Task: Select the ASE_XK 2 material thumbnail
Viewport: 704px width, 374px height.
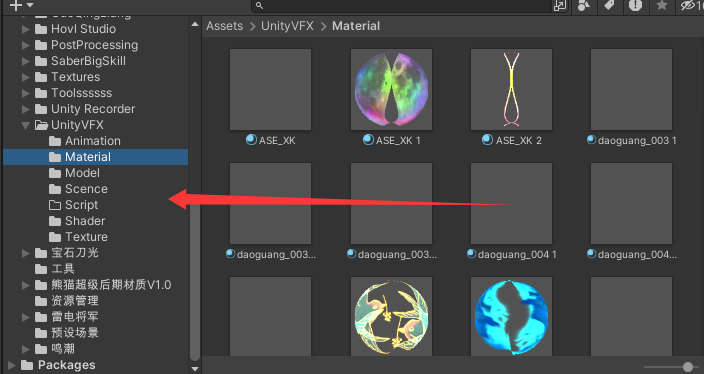Action: point(511,89)
